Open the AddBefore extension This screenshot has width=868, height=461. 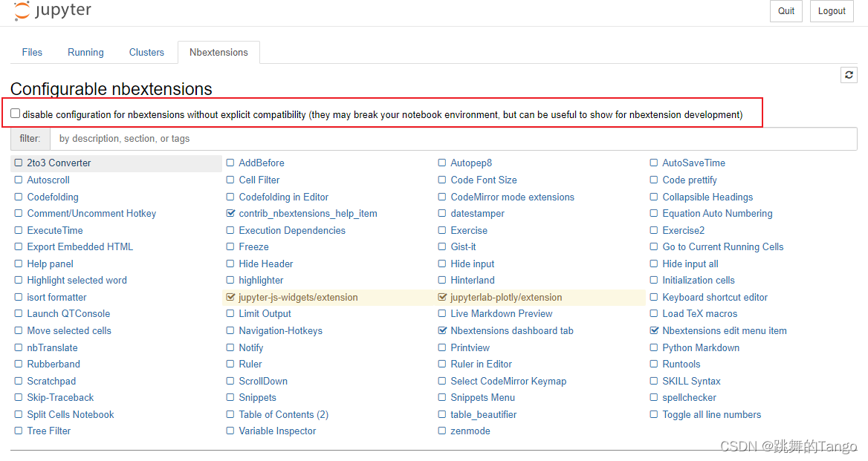point(262,163)
